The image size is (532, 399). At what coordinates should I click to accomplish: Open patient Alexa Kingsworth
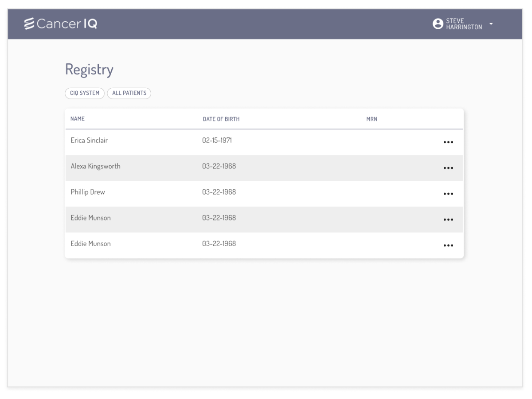point(96,167)
